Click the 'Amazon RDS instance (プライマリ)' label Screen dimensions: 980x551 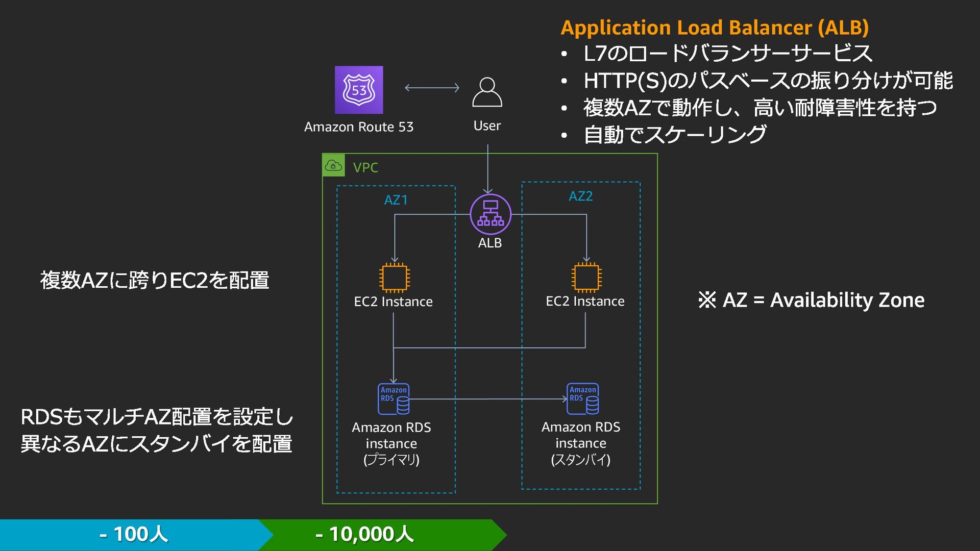tap(391, 443)
